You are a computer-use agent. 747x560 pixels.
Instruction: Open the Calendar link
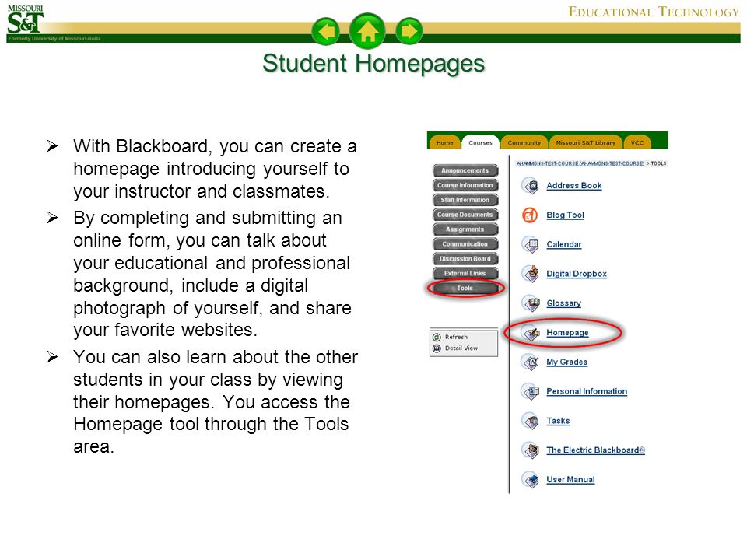[x=564, y=244]
